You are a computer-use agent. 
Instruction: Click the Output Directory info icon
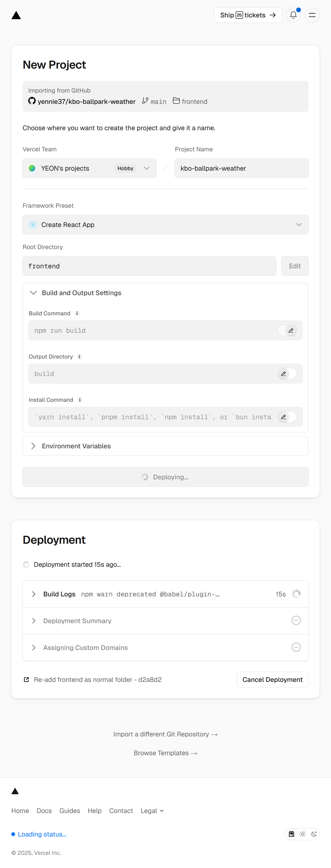click(79, 356)
